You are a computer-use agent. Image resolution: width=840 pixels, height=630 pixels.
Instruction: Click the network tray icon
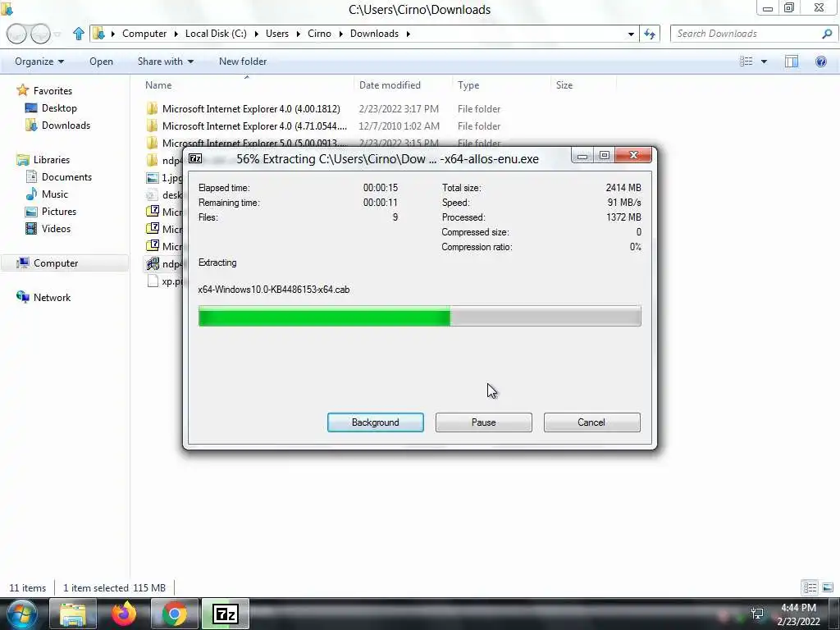(757, 614)
